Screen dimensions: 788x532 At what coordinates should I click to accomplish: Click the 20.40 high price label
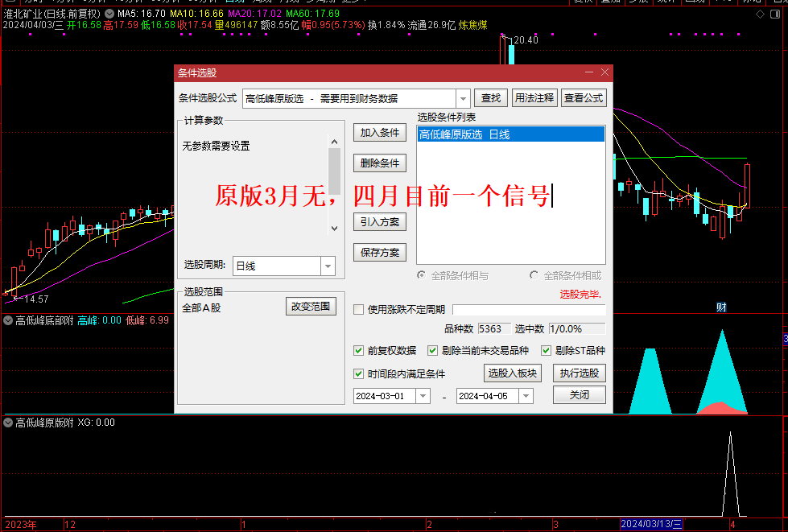[x=526, y=40]
